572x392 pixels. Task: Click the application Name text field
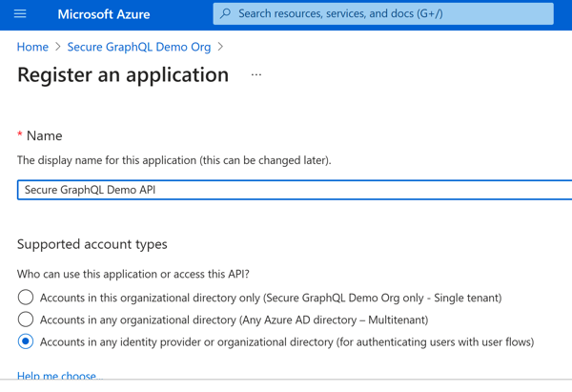tap(295, 190)
